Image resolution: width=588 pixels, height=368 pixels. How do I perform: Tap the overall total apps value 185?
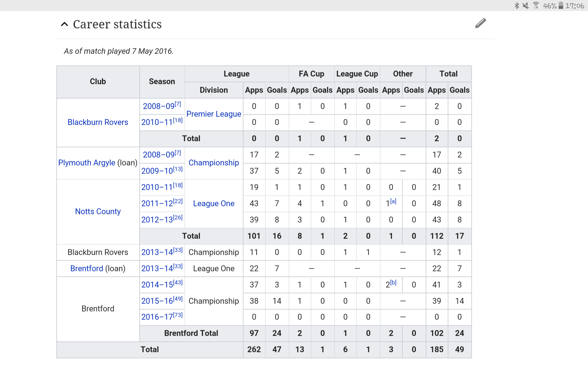coord(437,349)
